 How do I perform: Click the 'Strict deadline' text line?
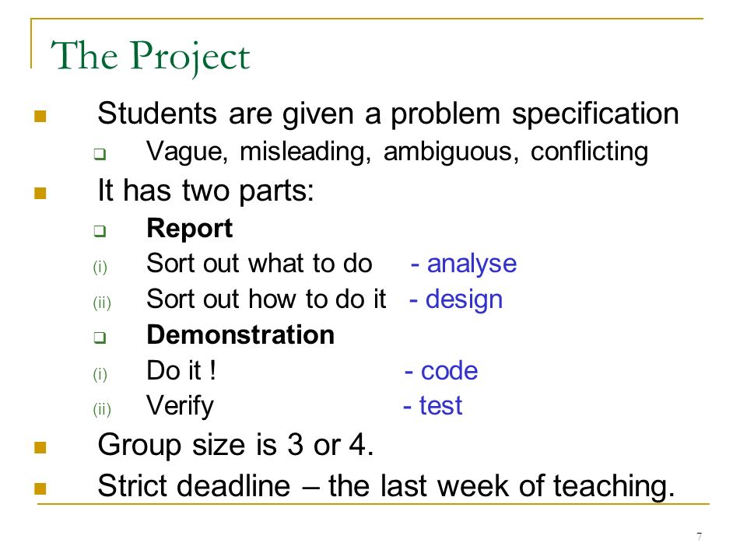coord(387,487)
